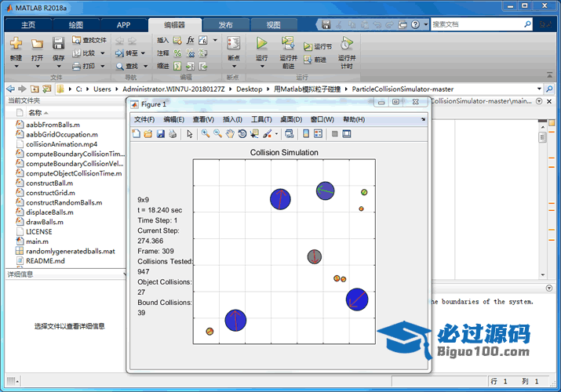Image resolution: width=561 pixels, height=392 pixels.
Task: Click the green 运行 (Run) arrow
Action: 262,43
